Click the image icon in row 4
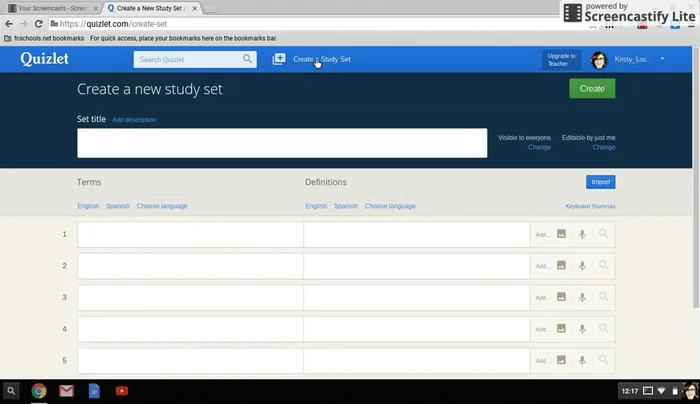Viewport: 700px width, 404px height. (x=561, y=329)
